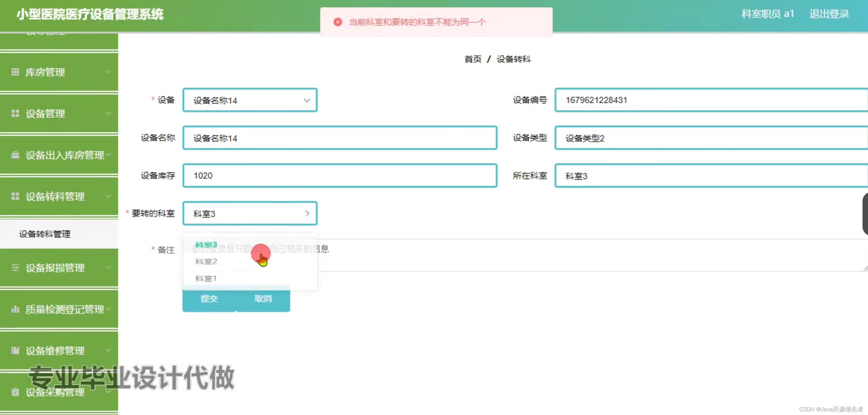Expand the 设备管理 menu chevron
This screenshot has width=868, height=415.
[x=108, y=113]
